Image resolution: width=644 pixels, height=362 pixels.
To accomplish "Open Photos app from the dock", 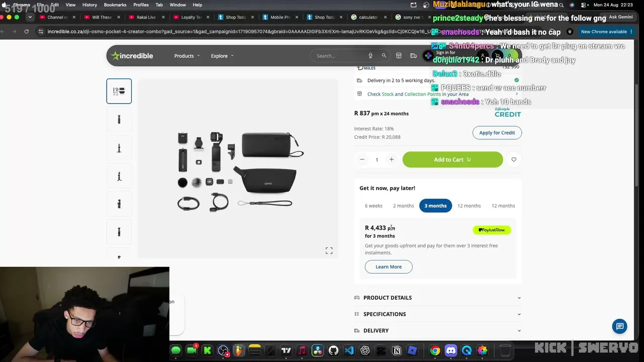I will coord(482,350).
